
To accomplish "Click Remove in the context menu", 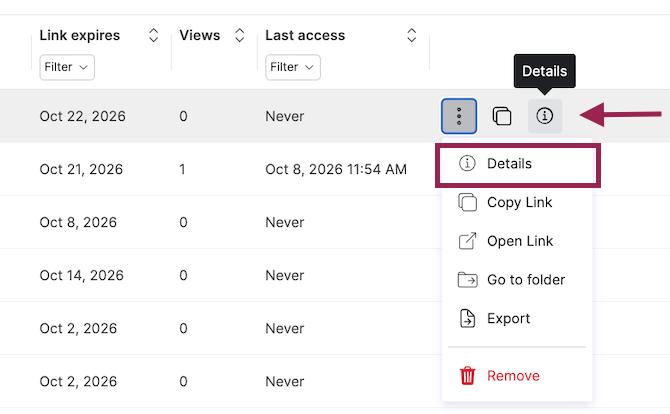I will [x=518, y=376].
